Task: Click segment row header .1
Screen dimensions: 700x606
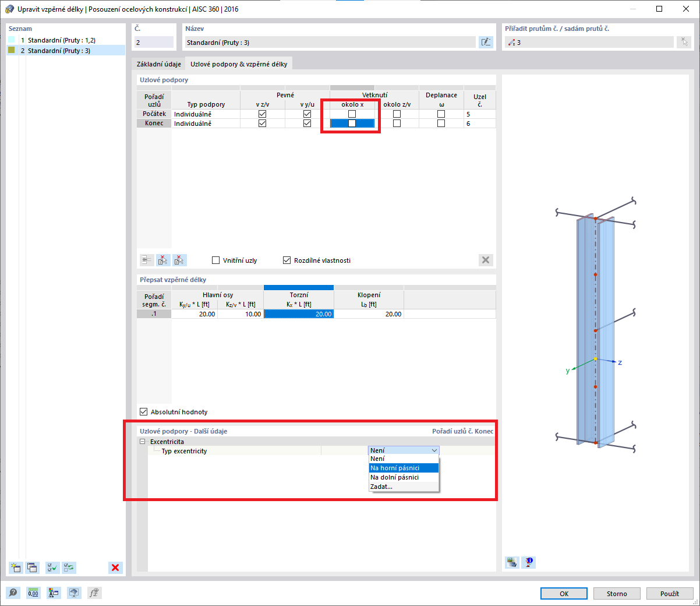Action: 154,314
